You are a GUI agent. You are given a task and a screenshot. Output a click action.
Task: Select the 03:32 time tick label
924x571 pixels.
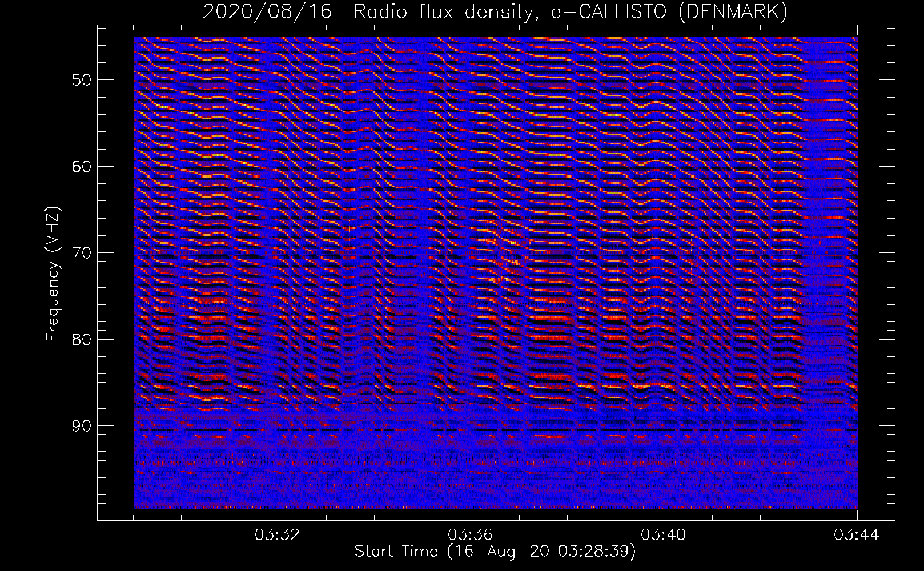pos(278,535)
